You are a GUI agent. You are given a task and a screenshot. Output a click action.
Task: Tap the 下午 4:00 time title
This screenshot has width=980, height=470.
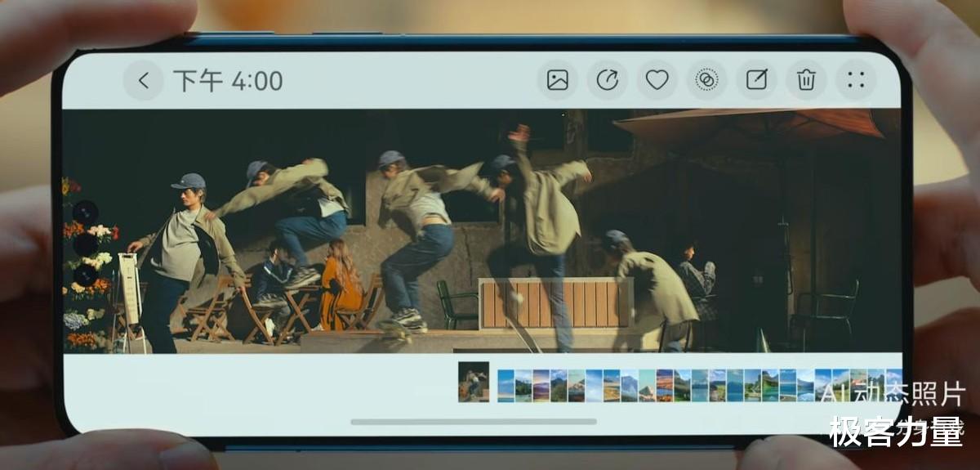(228, 81)
